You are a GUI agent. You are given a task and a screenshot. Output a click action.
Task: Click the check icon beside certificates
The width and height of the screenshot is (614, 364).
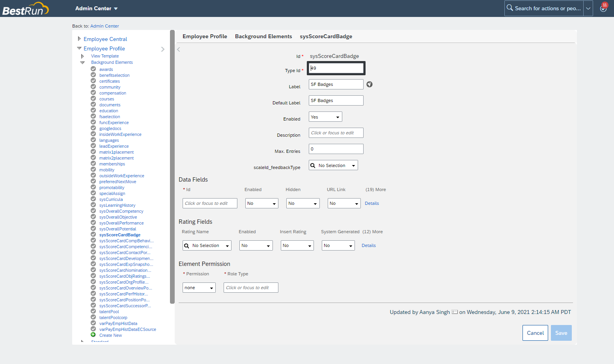93,81
